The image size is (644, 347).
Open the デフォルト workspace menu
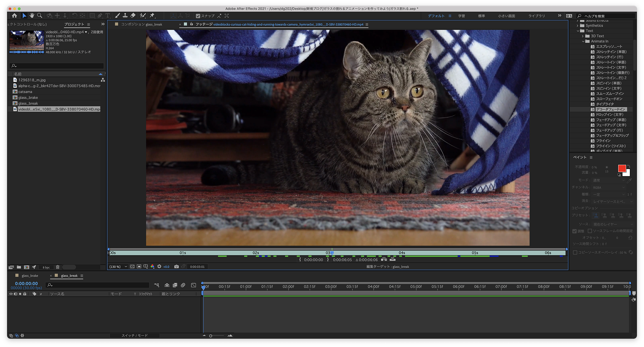pos(450,16)
